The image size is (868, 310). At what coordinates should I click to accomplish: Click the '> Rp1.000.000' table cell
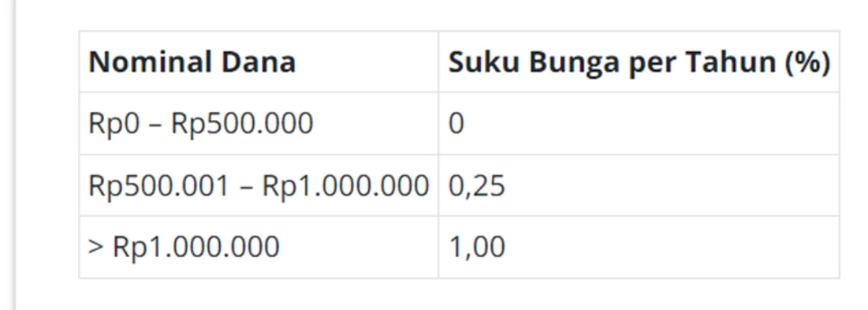[259, 247]
